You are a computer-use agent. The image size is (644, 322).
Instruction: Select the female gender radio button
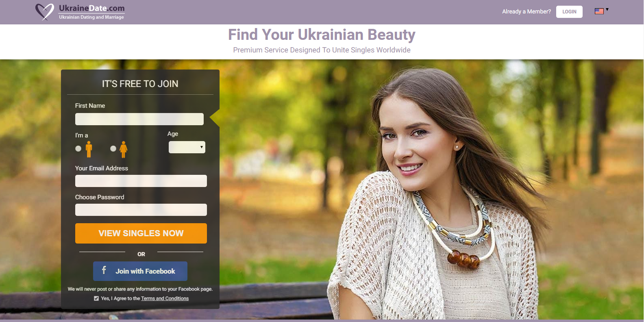pyautogui.click(x=113, y=148)
